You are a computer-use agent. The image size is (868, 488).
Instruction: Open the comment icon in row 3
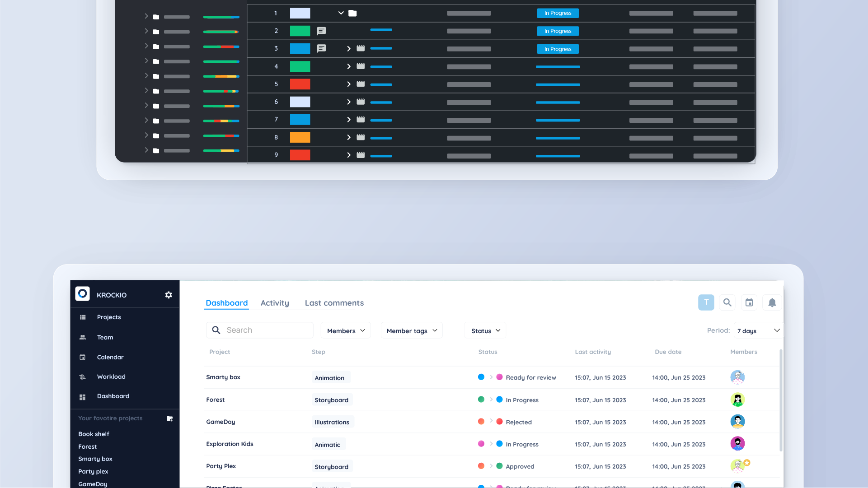click(x=321, y=48)
